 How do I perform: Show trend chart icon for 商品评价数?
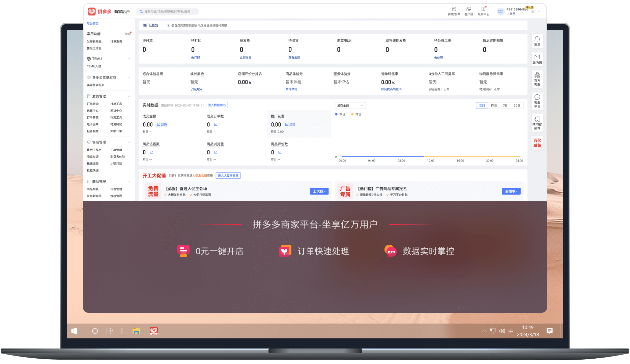(x=280, y=152)
